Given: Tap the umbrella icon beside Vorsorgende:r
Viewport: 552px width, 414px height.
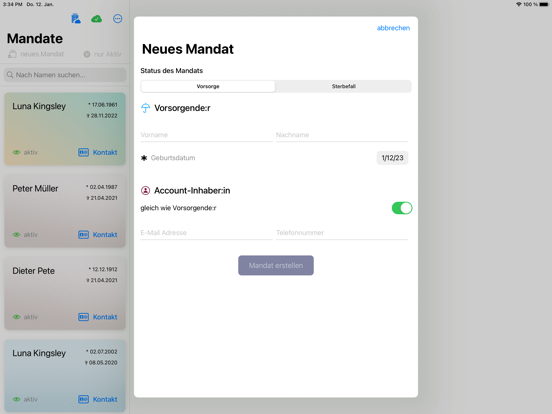Looking at the screenshot, I should 145,108.
